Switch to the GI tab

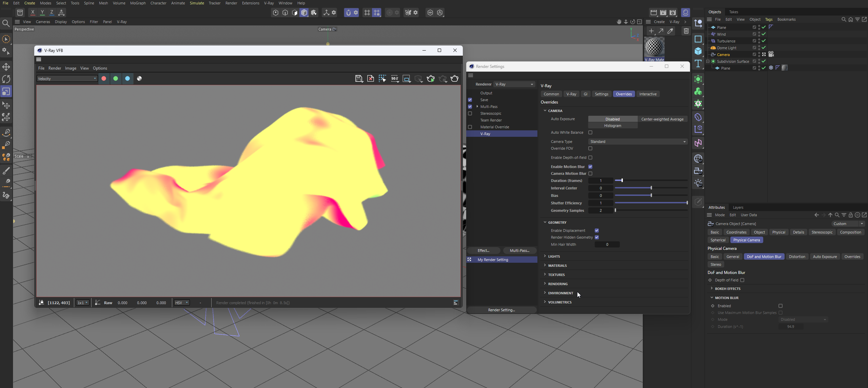pyautogui.click(x=586, y=94)
